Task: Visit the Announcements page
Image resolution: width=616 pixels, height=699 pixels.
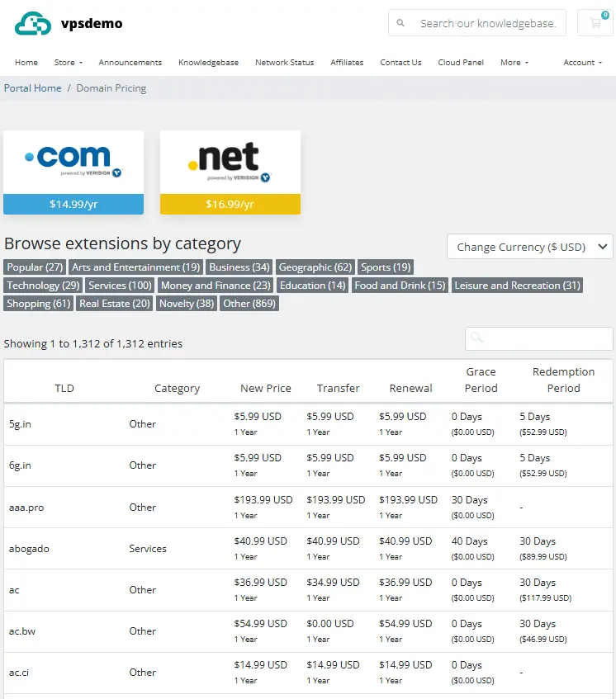Action: pos(130,62)
